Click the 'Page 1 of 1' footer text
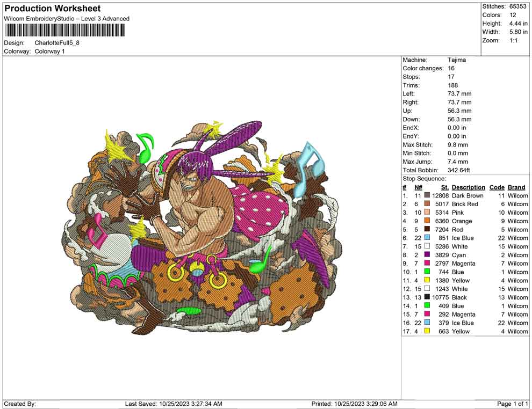This screenshot has width=532, height=409. 512,404
